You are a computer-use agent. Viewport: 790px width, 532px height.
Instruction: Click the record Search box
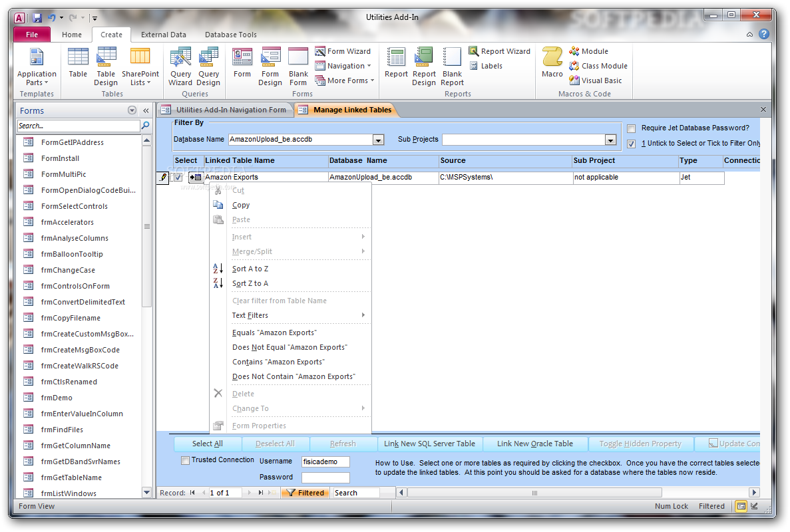coord(356,493)
